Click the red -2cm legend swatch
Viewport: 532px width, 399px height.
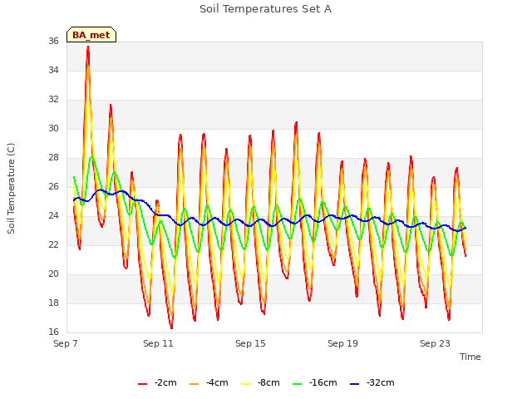142,384
